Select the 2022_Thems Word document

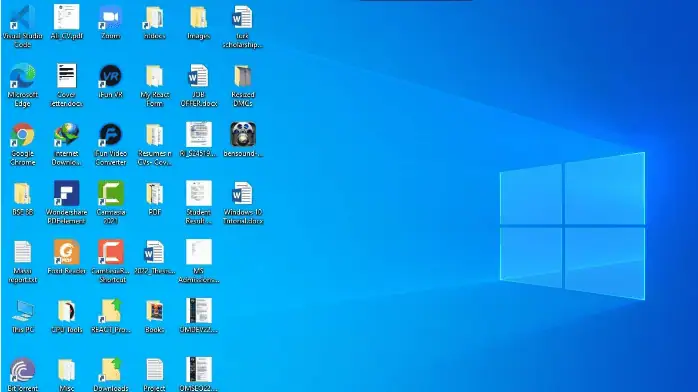[x=154, y=252]
